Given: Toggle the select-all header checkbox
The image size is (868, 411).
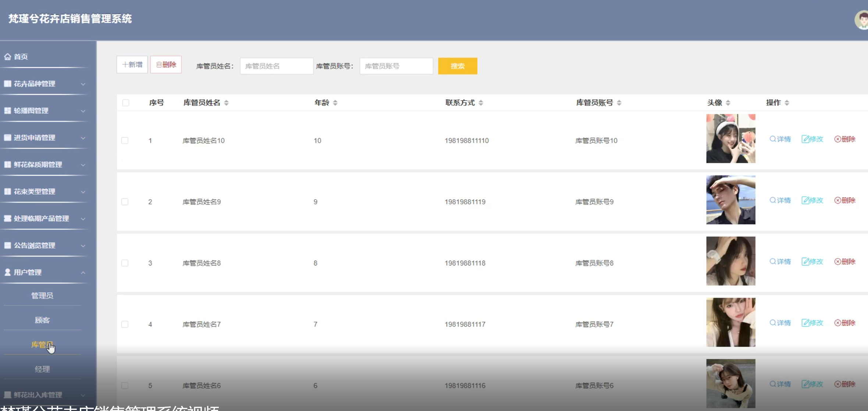Looking at the screenshot, I should [126, 103].
